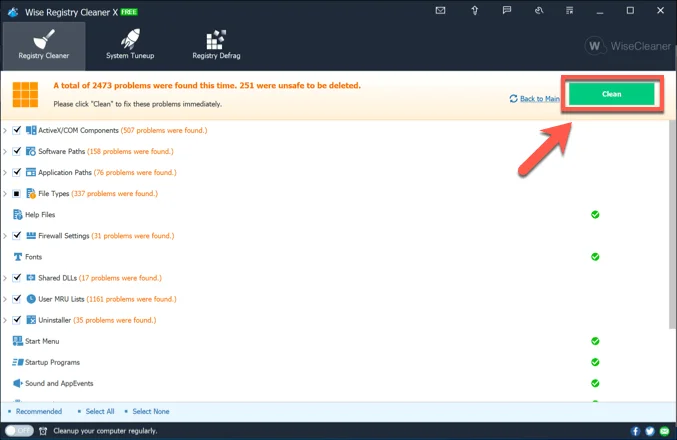Expand Application Paths row
The image size is (677, 440).
5,172
